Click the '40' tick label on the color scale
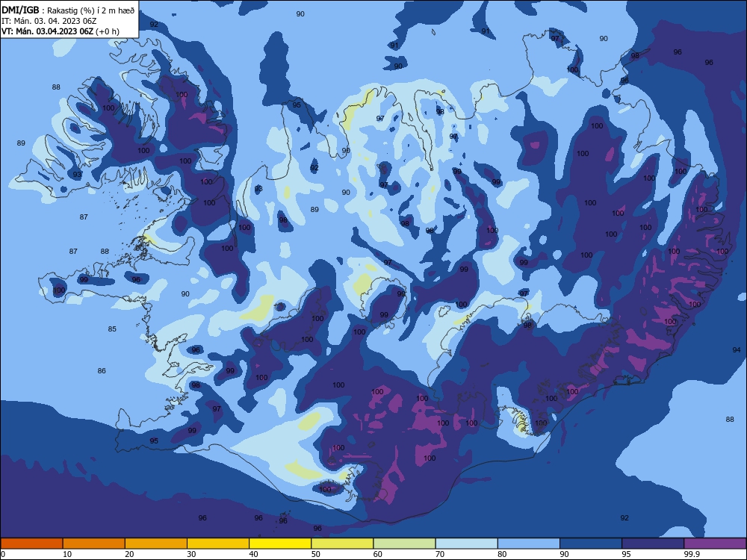747x560 pixels. point(254,554)
